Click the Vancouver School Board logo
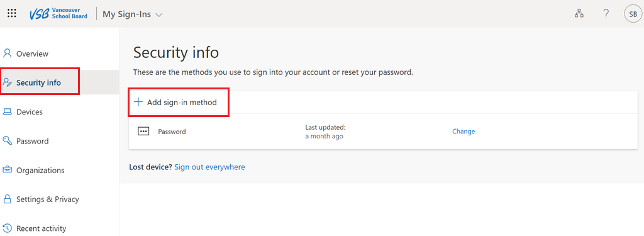This screenshot has height=236, width=644. 58,13
